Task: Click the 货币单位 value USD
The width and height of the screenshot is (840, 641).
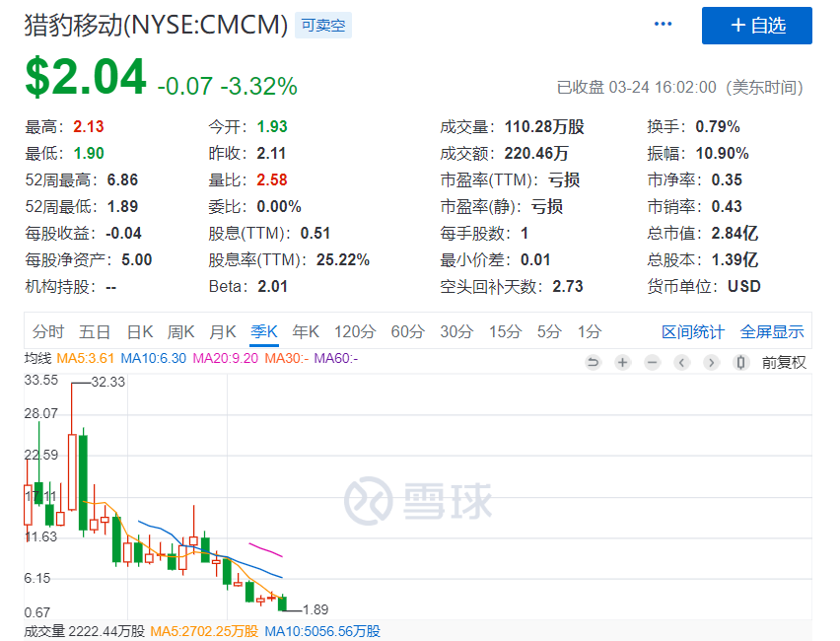Action: coord(744,287)
